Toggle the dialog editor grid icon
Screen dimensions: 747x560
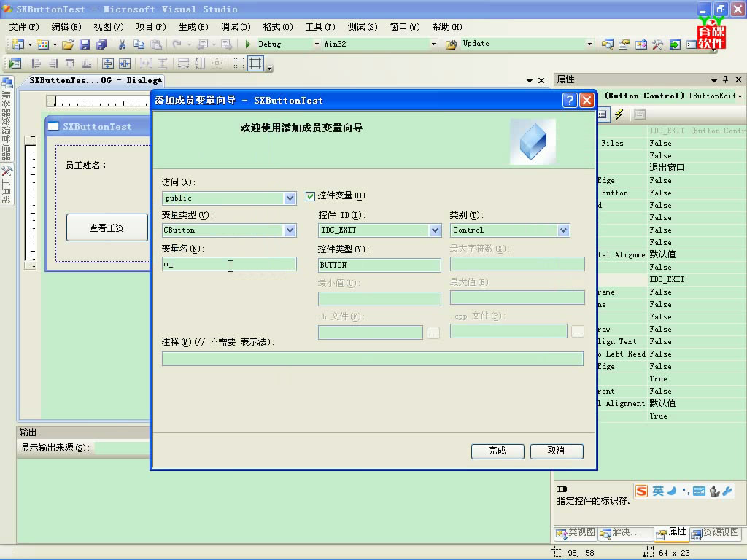coord(239,63)
